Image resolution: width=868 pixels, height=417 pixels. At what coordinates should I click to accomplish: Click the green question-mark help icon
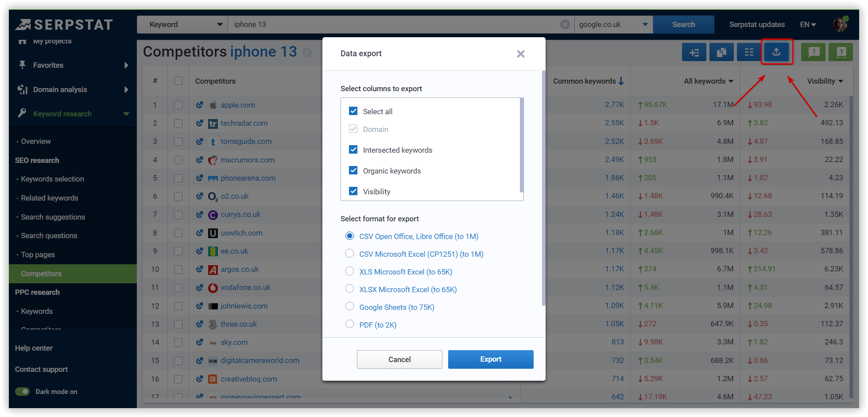click(x=841, y=52)
